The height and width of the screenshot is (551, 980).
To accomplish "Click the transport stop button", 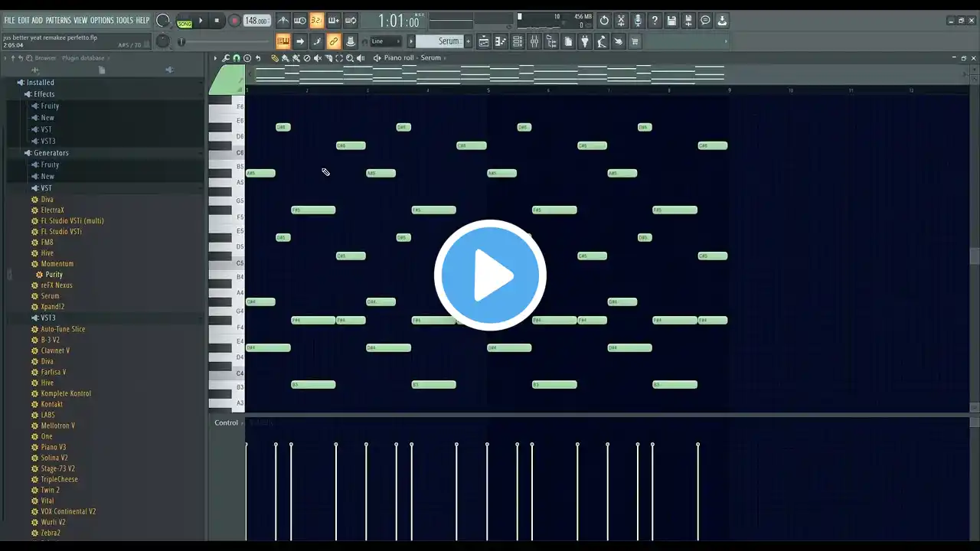I will point(217,21).
